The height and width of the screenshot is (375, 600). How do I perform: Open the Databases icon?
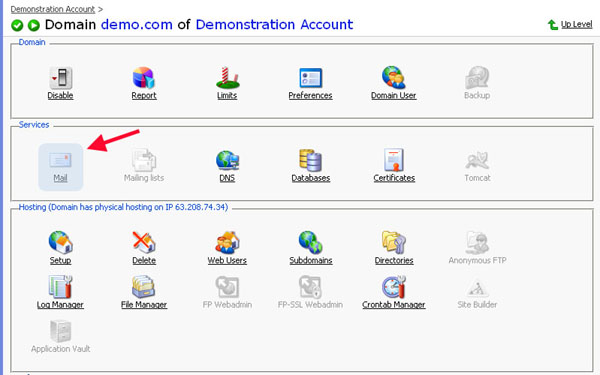[310, 160]
